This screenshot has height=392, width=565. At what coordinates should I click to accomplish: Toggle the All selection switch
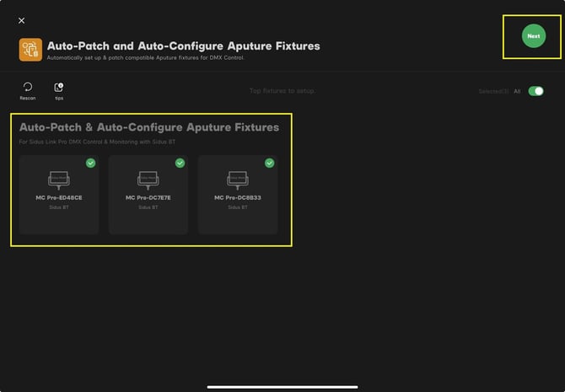pos(535,91)
